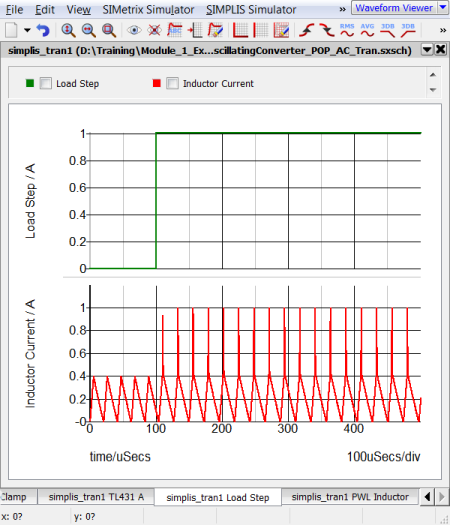This screenshot has height=525, width=450.
Task: Click the fall time measurement icon
Action: (x=327, y=30)
